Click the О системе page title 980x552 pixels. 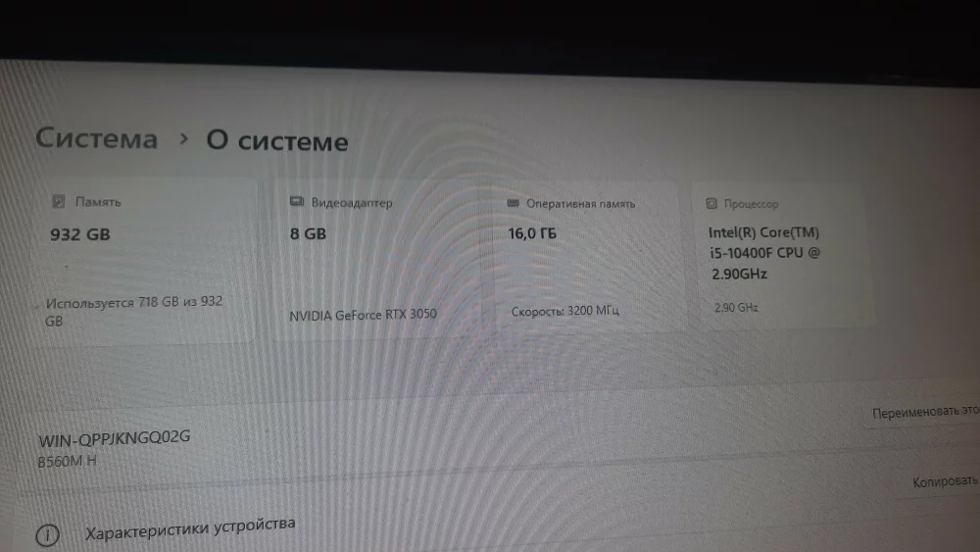pos(277,140)
